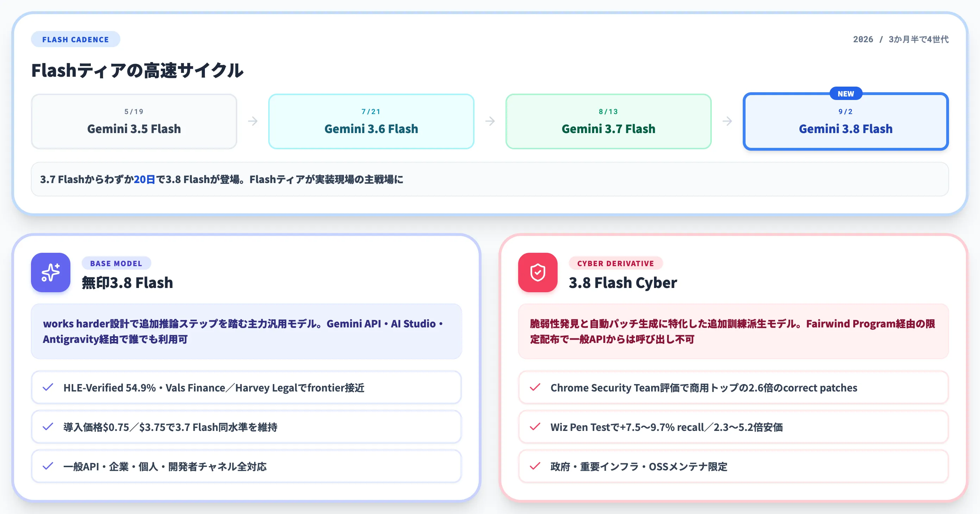Select the Gemini 3.8 Flash card
The width and height of the screenshot is (980, 514).
(x=846, y=121)
